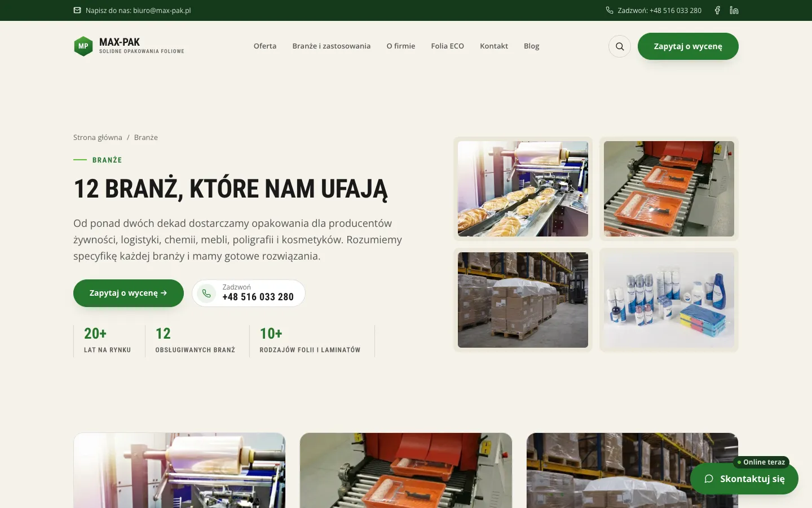Click the 12 OBSŁUGIWANYCH BRANŻ stat
This screenshot has width=812, height=508.
point(195,341)
